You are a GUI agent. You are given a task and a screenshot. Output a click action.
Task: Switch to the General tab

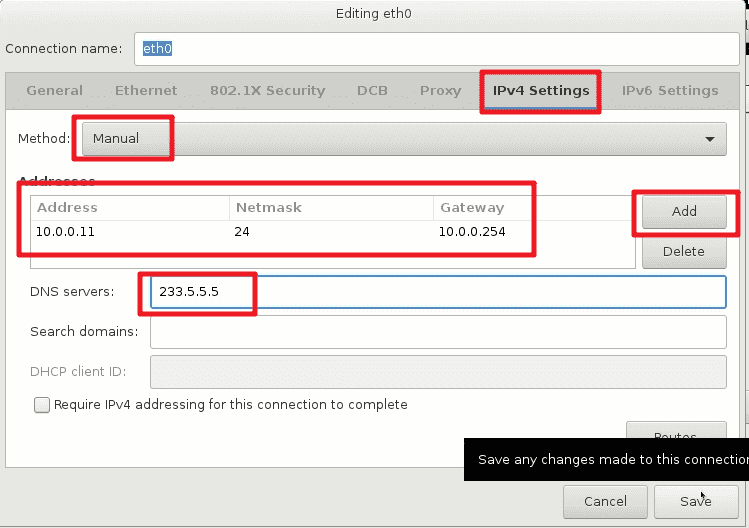(54, 90)
